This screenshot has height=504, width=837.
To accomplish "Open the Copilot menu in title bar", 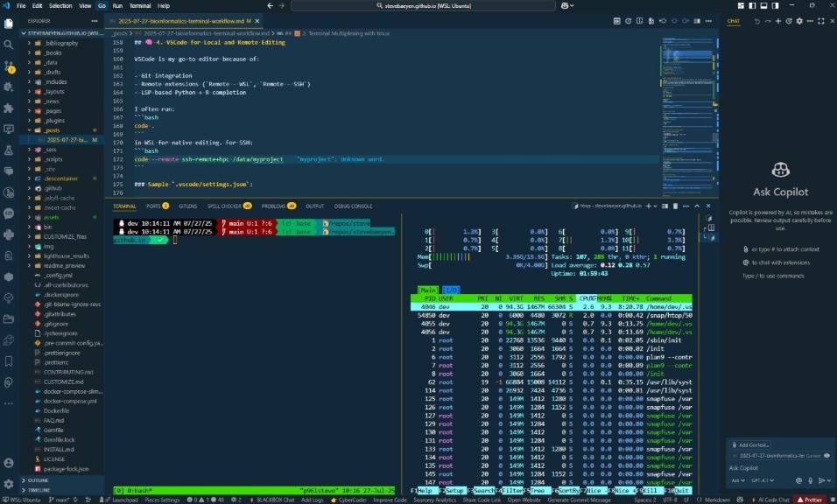I will [x=567, y=5].
